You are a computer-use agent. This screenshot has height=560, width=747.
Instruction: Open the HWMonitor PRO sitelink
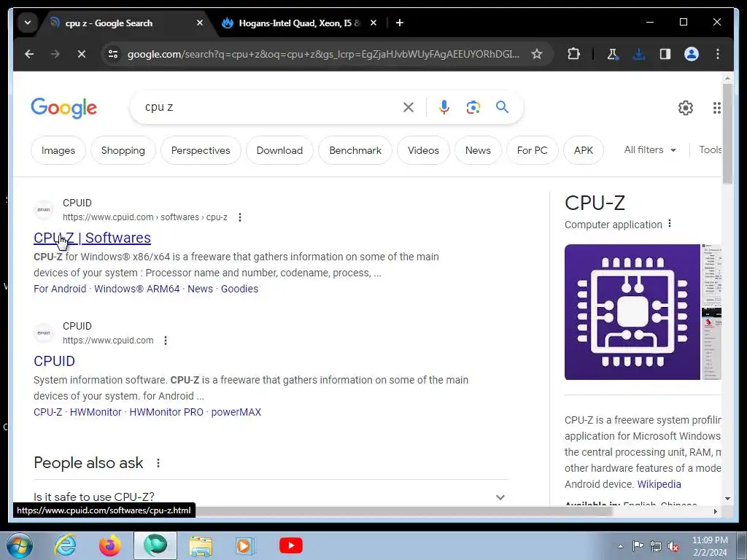[x=166, y=413]
